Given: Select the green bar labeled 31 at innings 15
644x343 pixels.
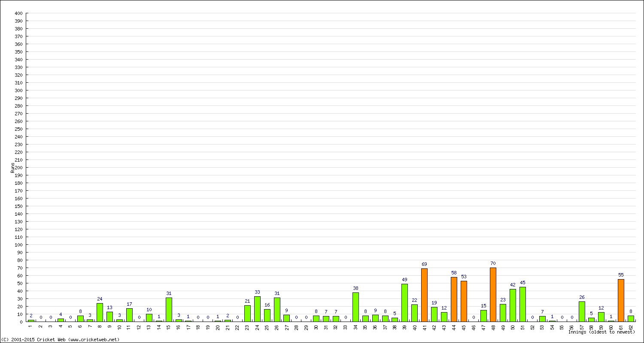Looking at the screenshot, I should [169, 310].
